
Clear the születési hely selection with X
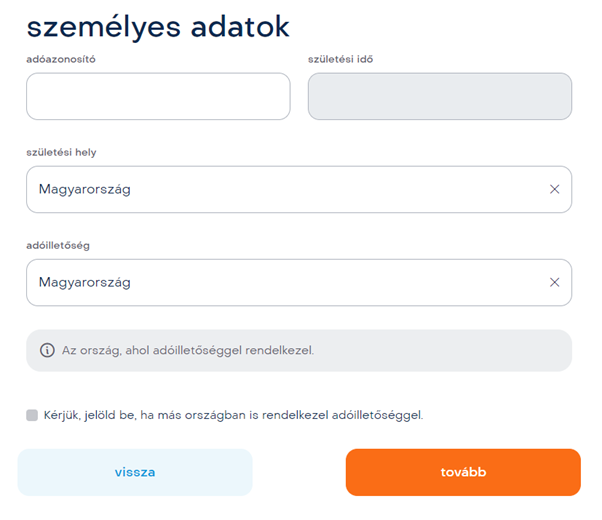(x=554, y=189)
